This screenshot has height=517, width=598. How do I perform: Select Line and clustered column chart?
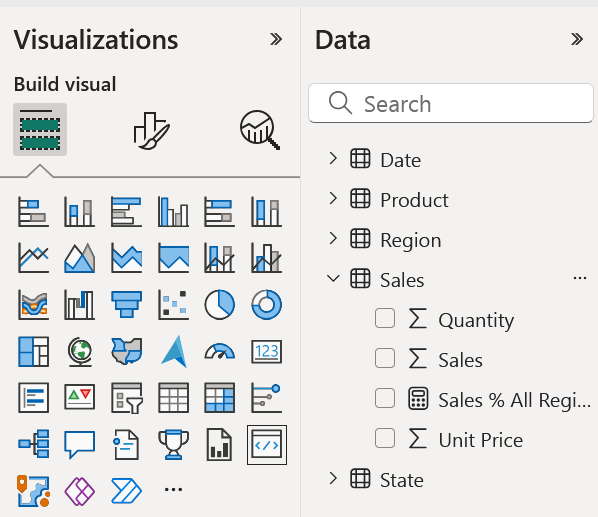[267, 258]
